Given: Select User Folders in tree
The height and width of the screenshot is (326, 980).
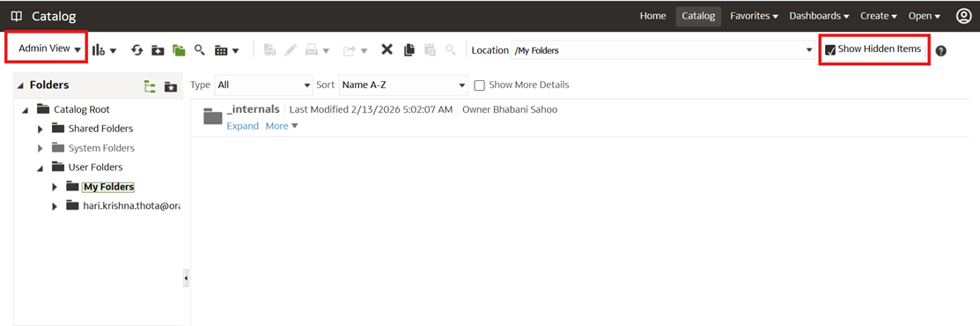Looking at the screenshot, I should pyautogui.click(x=95, y=167).
